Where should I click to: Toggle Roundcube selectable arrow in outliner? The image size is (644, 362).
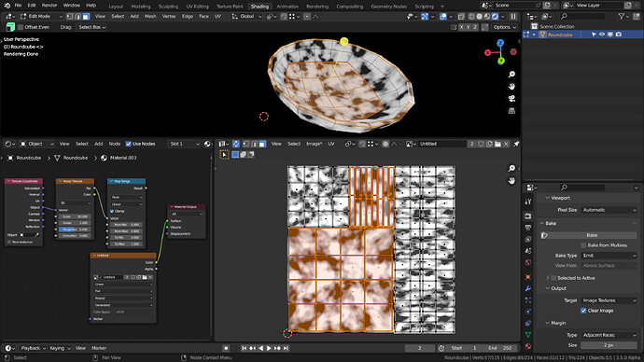pyautogui.click(x=594, y=35)
